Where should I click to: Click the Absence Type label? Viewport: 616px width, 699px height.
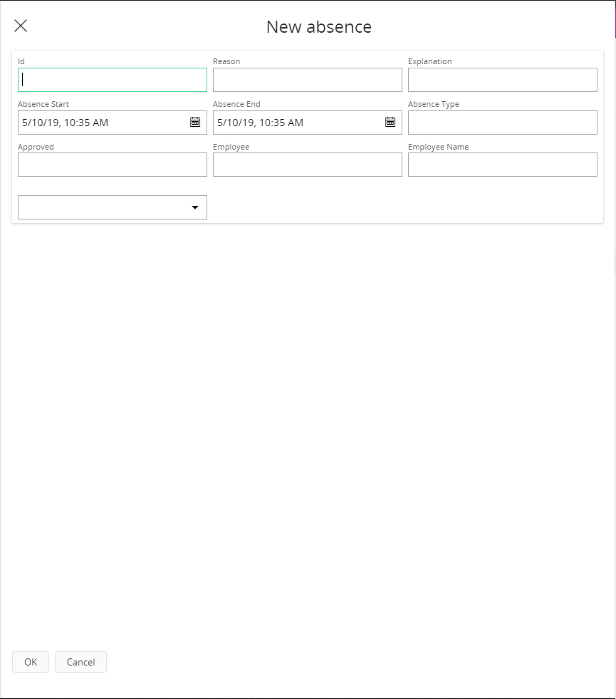point(433,104)
